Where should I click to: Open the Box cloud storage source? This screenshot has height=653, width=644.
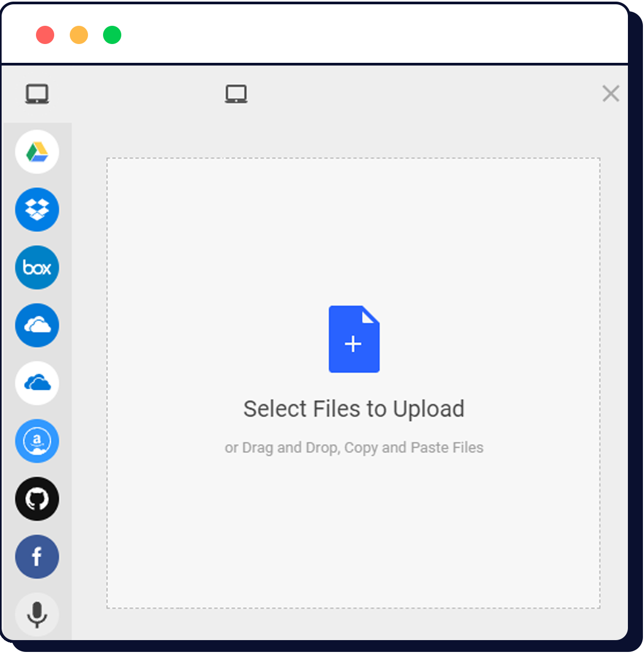[36, 267]
